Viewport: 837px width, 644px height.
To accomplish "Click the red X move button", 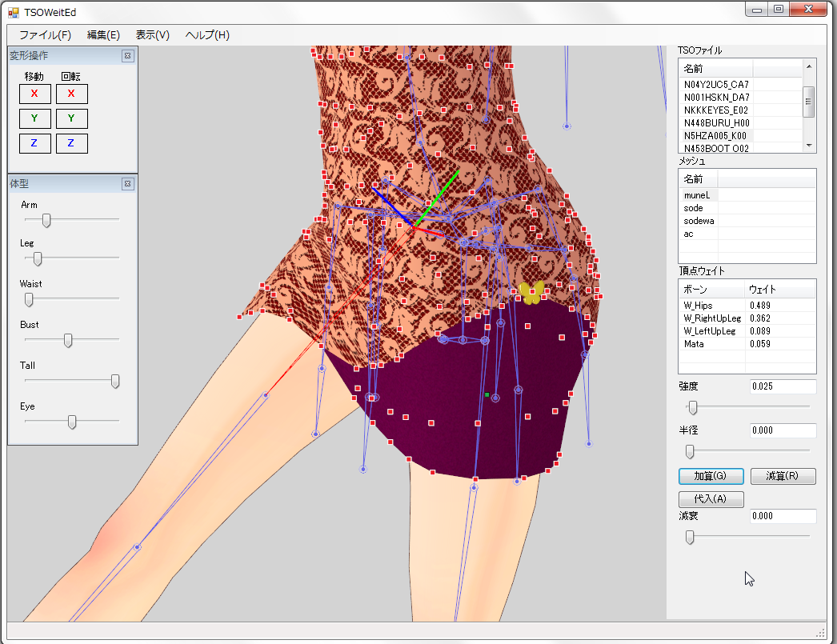I will point(34,94).
